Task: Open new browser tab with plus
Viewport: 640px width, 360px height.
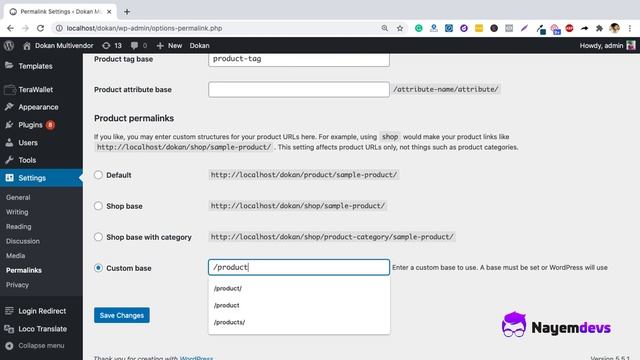Action: [127, 12]
